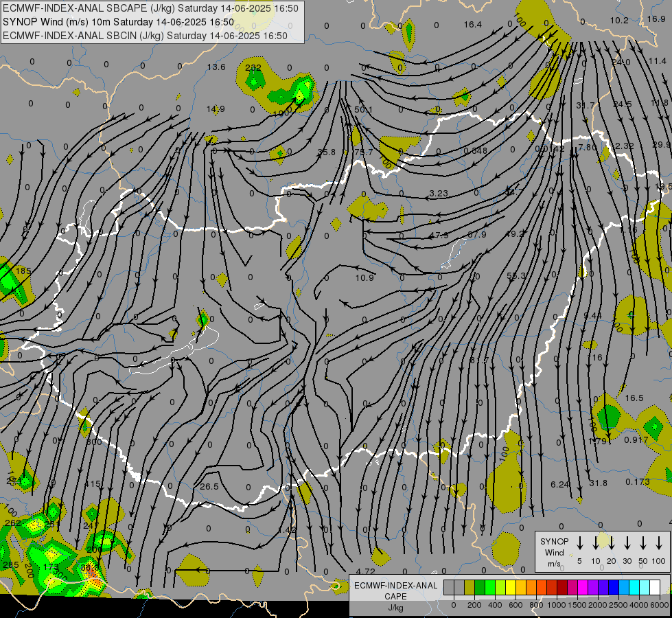This screenshot has height=618, width=672.
Task: Click the 9.44 value on map
Action: [x=592, y=316]
